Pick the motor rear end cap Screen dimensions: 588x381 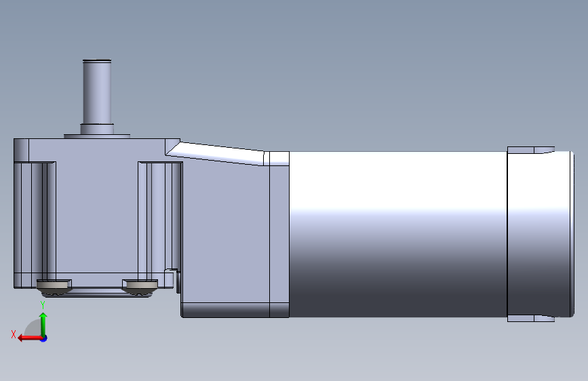tap(541, 235)
